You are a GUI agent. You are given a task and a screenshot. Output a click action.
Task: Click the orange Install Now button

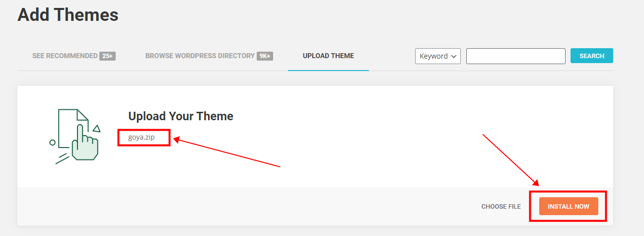click(569, 206)
